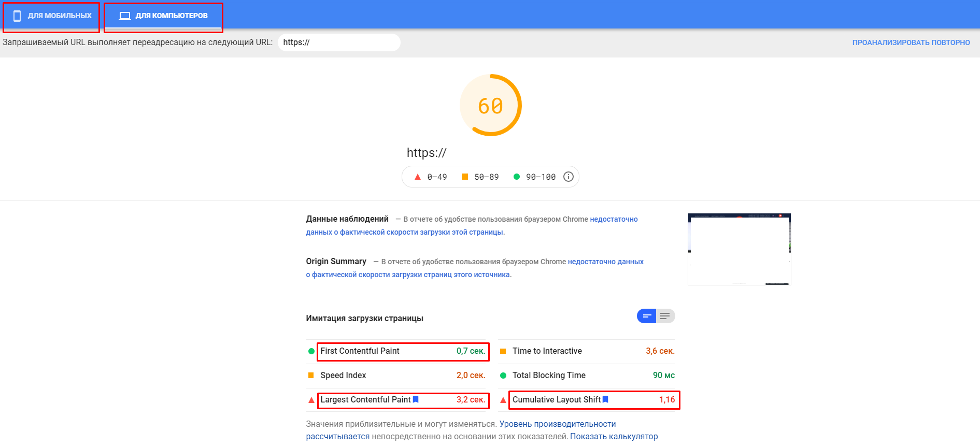The image size is (980, 447).
Task: Click the laptop icon for desktop results
Action: click(124, 16)
